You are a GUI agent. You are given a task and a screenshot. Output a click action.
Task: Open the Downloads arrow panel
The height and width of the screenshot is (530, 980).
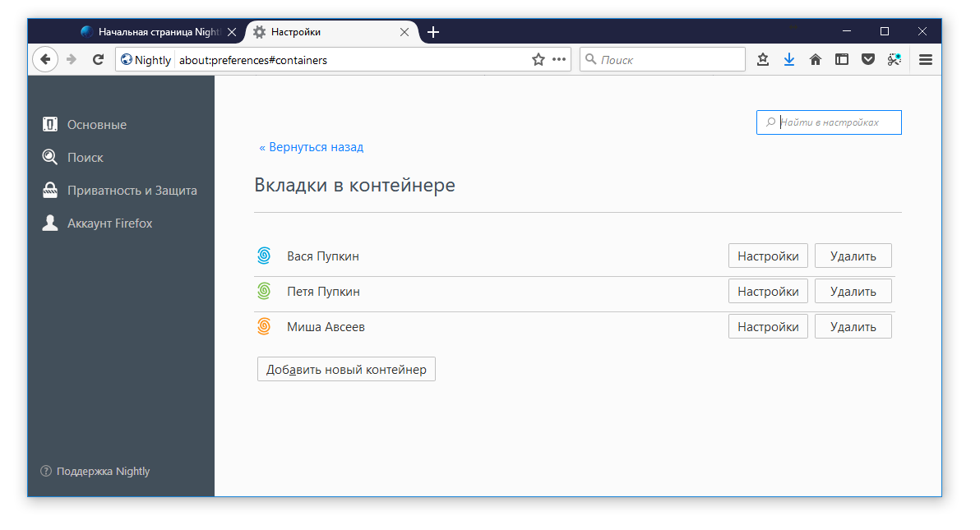789,59
